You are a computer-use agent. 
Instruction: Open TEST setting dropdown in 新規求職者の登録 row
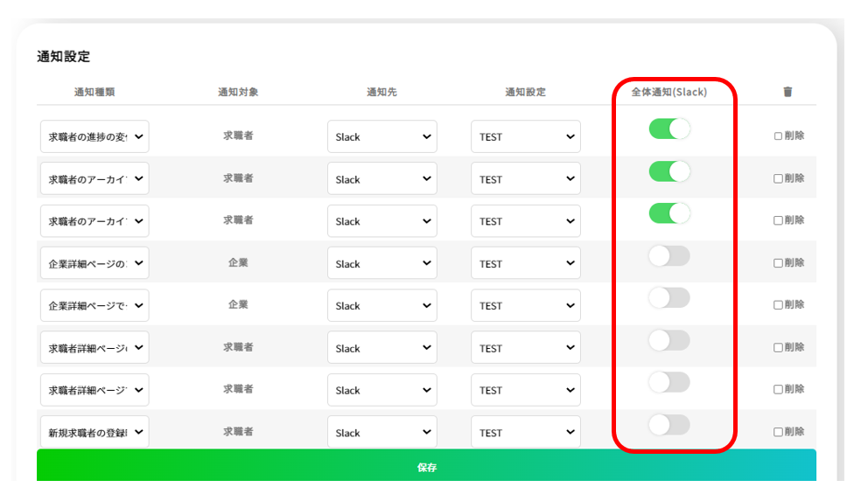(526, 432)
